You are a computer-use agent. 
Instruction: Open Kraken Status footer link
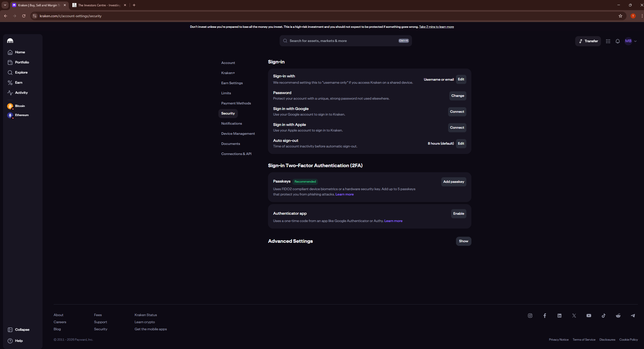[146, 315]
